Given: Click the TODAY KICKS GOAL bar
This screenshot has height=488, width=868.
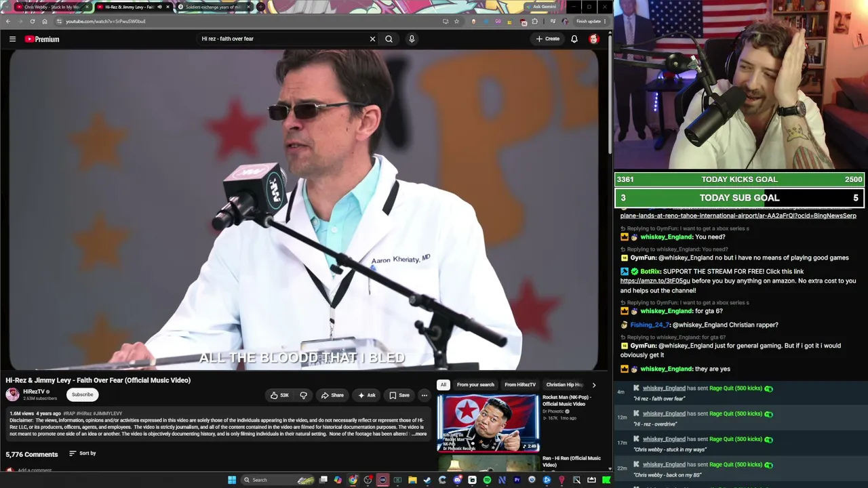Looking at the screenshot, I should pos(740,180).
